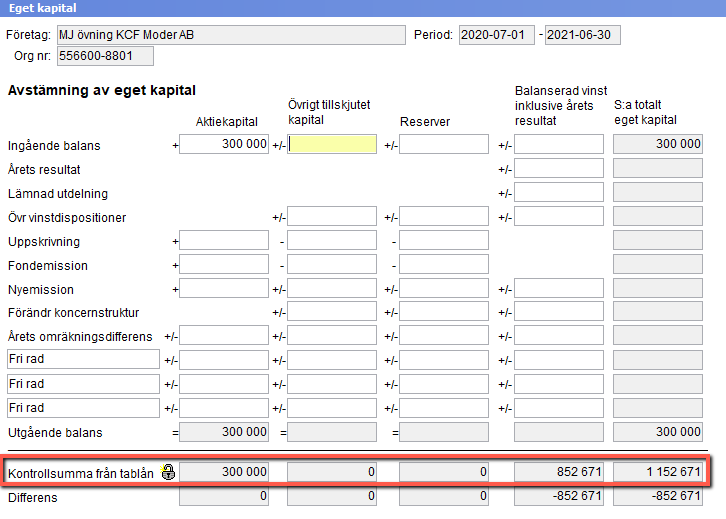Click Övr vinstdispositioner Övrigt tillskjutet kapital field

click(332, 216)
